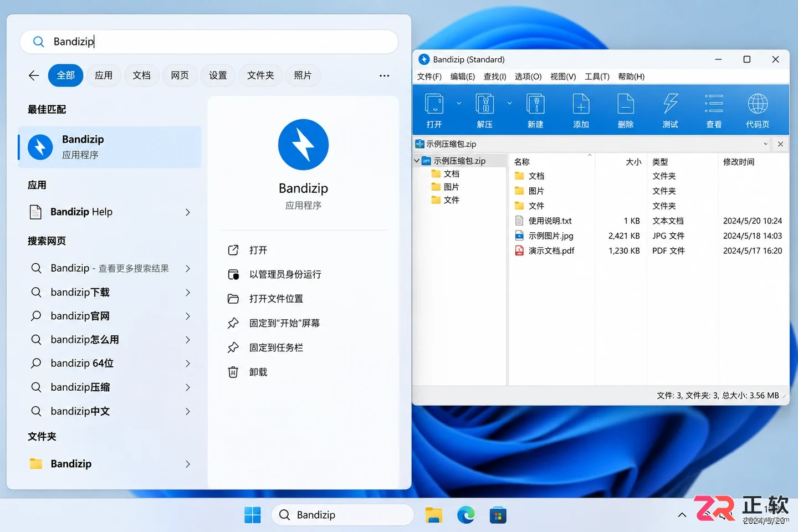The image size is (798, 532).
Task: Switch to the 设置 search filter tab
Action: pyautogui.click(x=218, y=75)
